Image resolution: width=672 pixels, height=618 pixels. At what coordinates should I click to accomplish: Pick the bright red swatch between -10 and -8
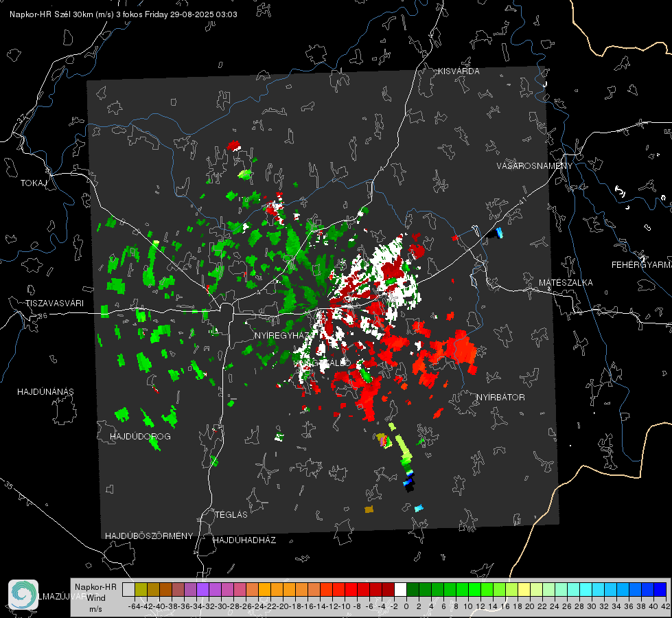click(351, 589)
